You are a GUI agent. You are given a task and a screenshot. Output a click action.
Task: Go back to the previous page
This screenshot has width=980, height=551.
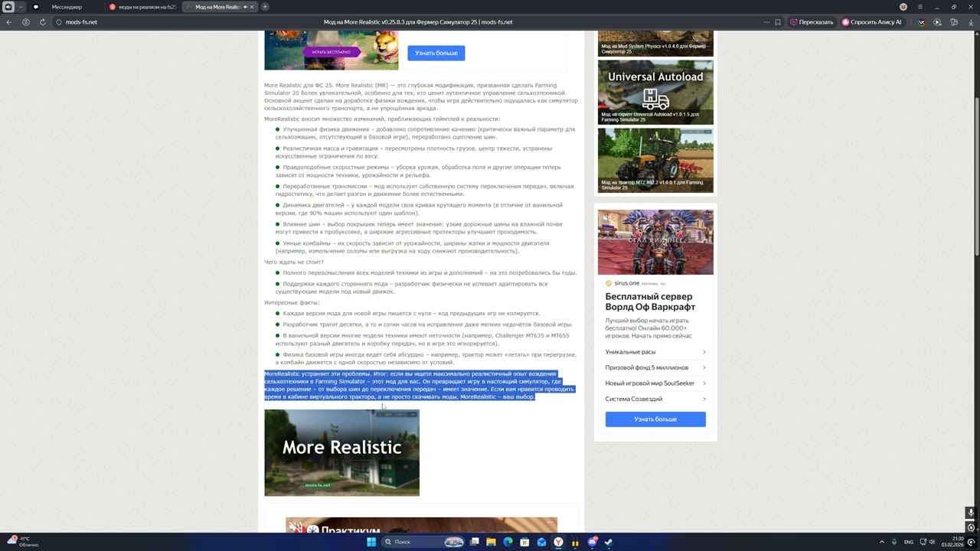tap(9, 22)
